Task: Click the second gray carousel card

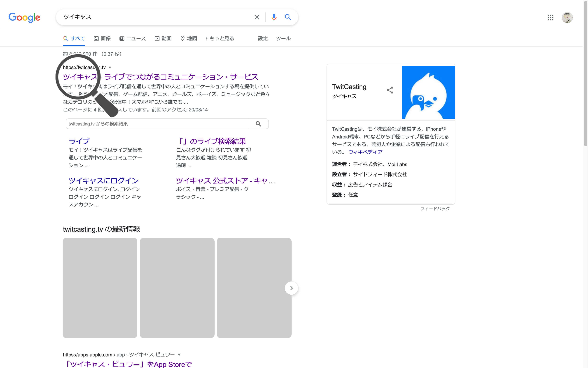Action: point(177,288)
